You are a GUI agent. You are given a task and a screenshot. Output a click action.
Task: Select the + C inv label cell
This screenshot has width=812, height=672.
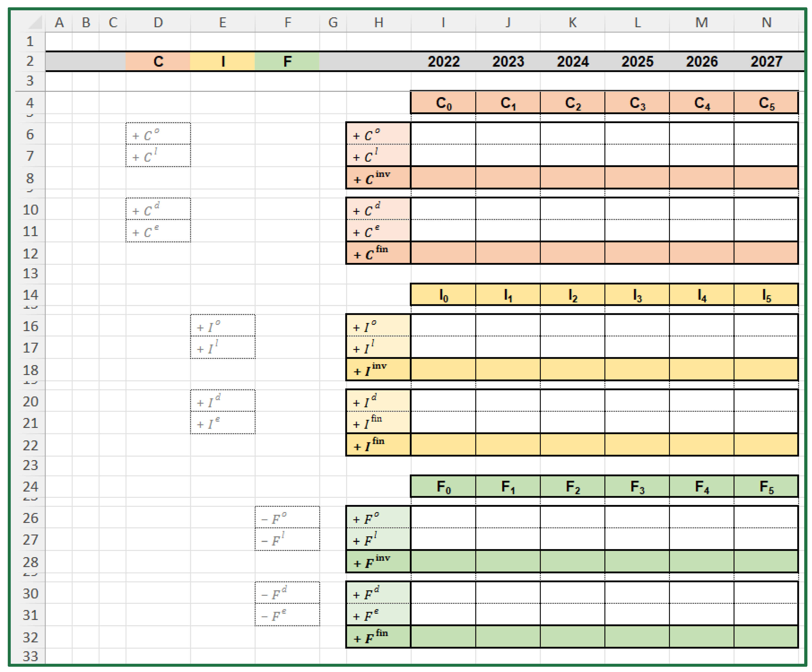(378, 178)
